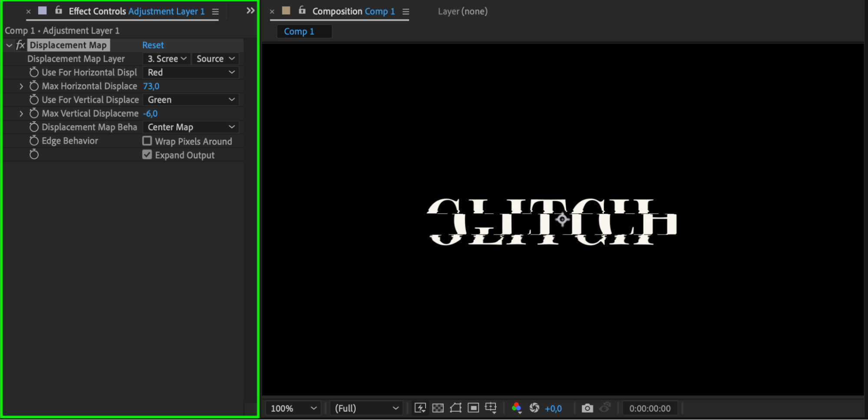Viewport: 868px width, 420px height.
Task: Enable the Wrap Pixels Around checkbox
Action: tap(147, 141)
